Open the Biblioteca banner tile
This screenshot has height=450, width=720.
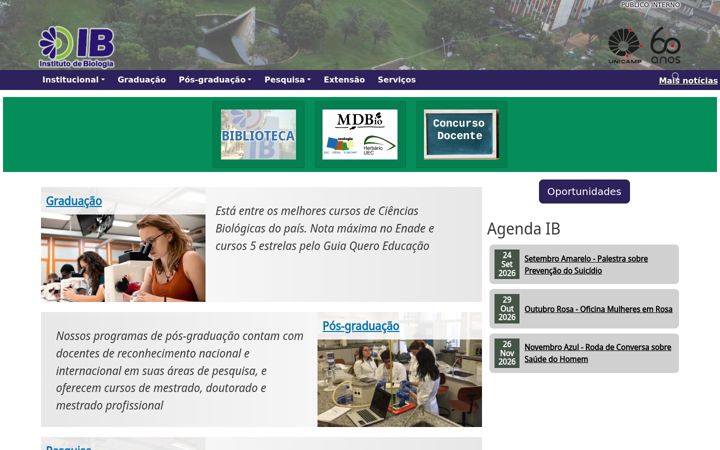(259, 135)
